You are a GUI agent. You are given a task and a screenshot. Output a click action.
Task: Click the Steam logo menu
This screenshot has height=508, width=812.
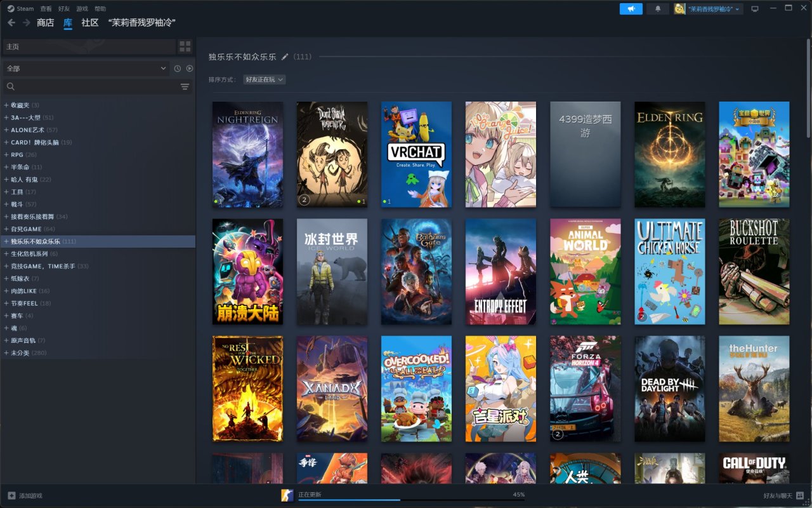click(20, 9)
